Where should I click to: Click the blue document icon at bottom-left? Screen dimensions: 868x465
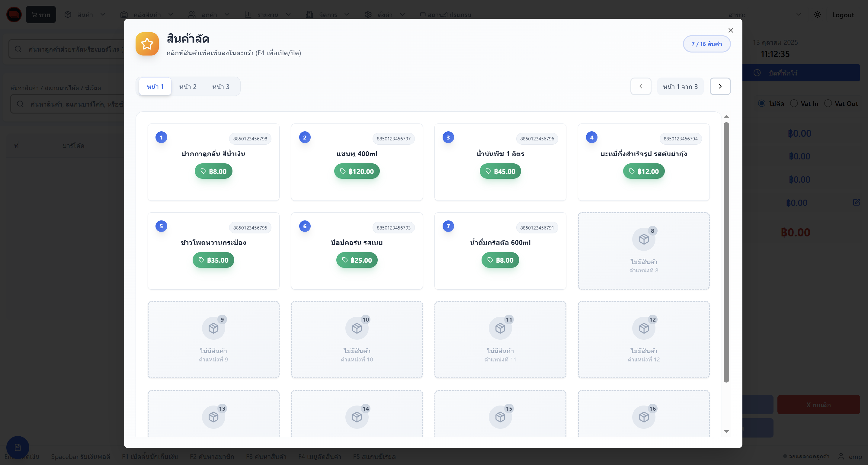[18, 447]
